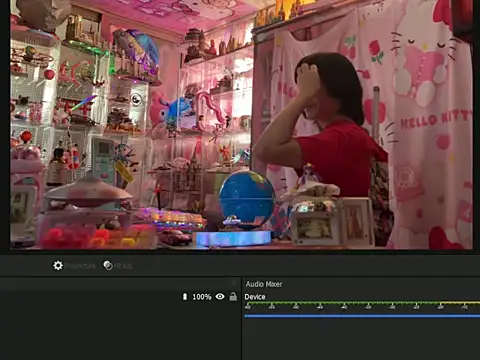Toggle the source lock icon

coord(233,296)
